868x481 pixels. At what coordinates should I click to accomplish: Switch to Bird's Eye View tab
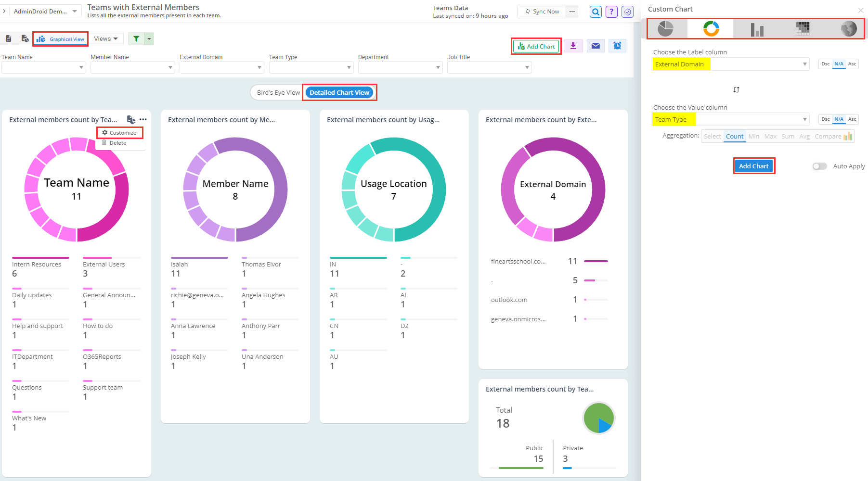coord(278,93)
